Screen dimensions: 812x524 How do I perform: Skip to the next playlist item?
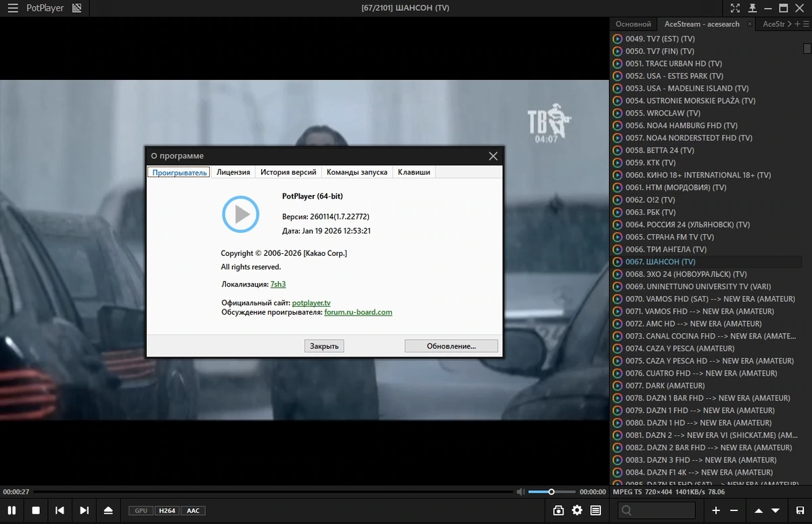tap(84, 510)
